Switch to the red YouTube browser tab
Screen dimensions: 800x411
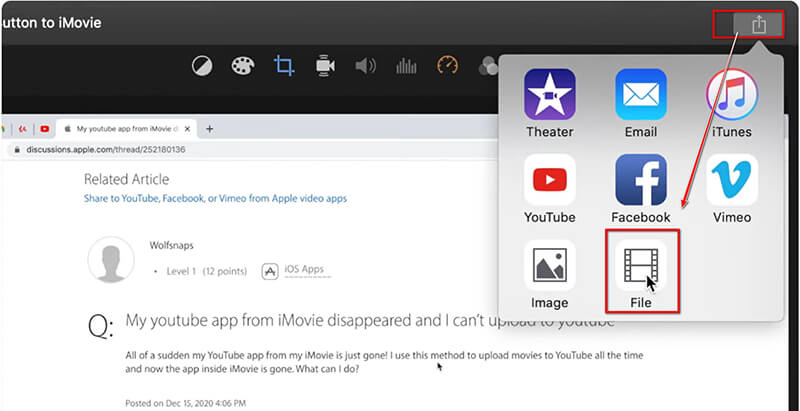pyautogui.click(x=44, y=129)
